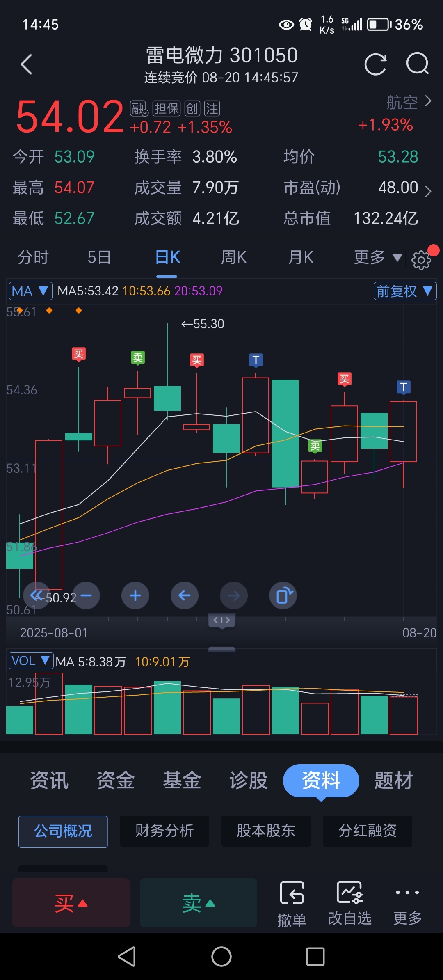Open the search magnifier icon
This screenshot has width=443, height=980.
point(418,64)
